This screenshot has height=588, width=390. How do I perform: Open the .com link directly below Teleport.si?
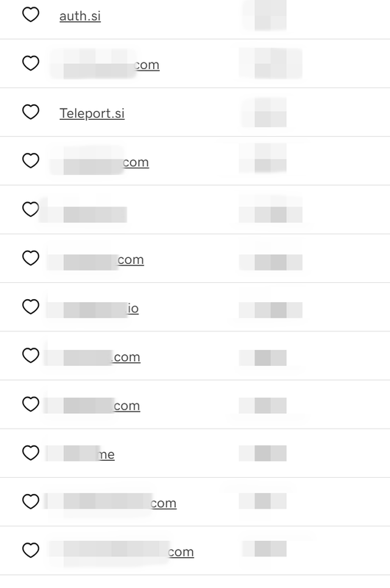coord(99,162)
